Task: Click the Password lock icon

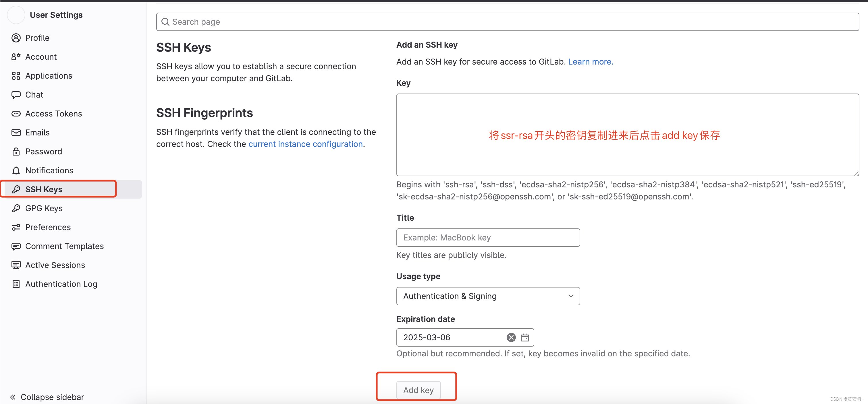Action: tap(16, 151)
